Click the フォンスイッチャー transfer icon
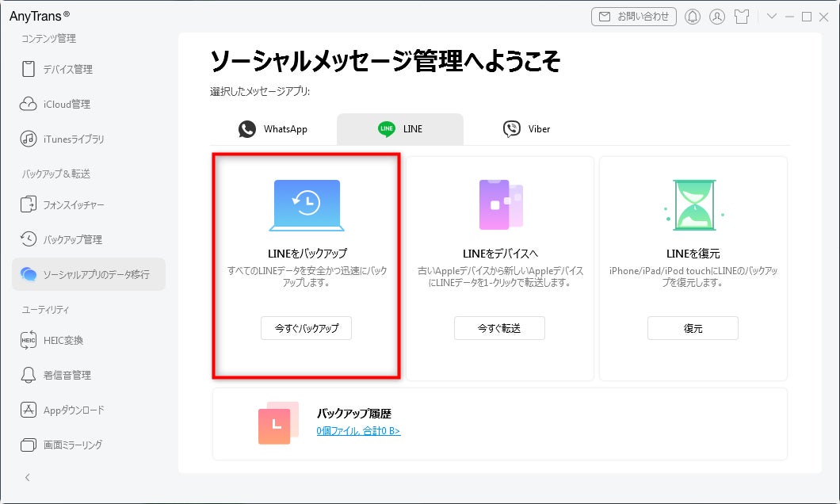 point(29,204)
